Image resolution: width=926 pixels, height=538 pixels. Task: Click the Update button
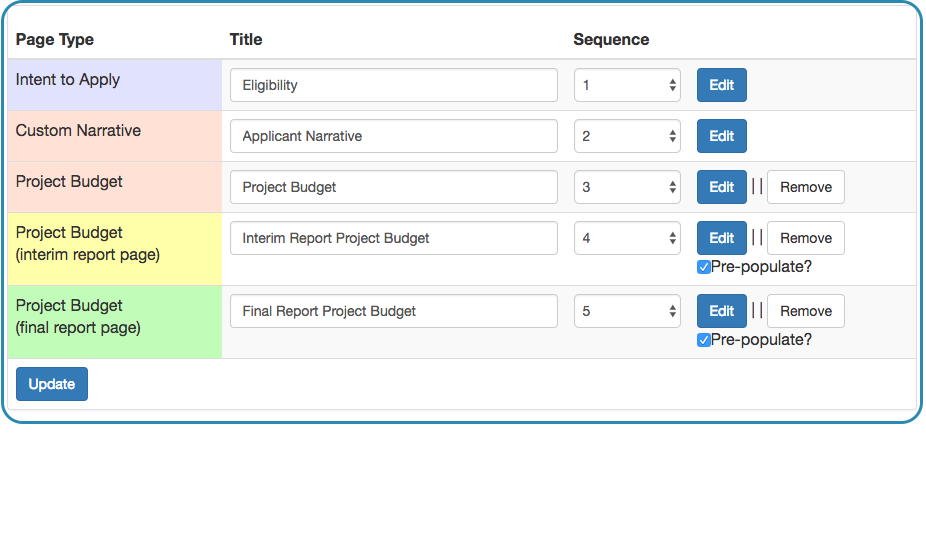[x=52, y=384]
